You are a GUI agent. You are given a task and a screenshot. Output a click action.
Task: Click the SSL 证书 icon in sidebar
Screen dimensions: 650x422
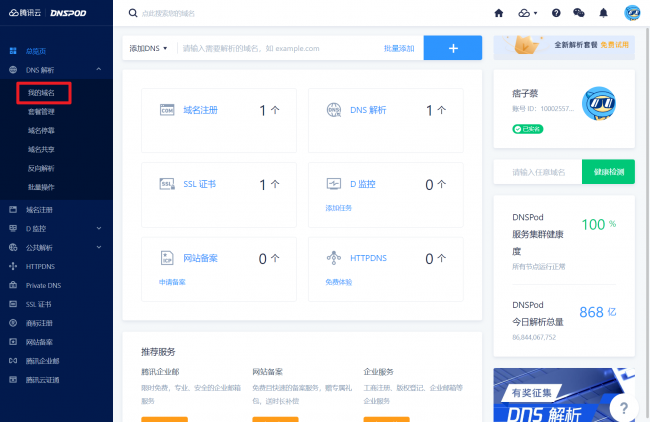point(13,304)
